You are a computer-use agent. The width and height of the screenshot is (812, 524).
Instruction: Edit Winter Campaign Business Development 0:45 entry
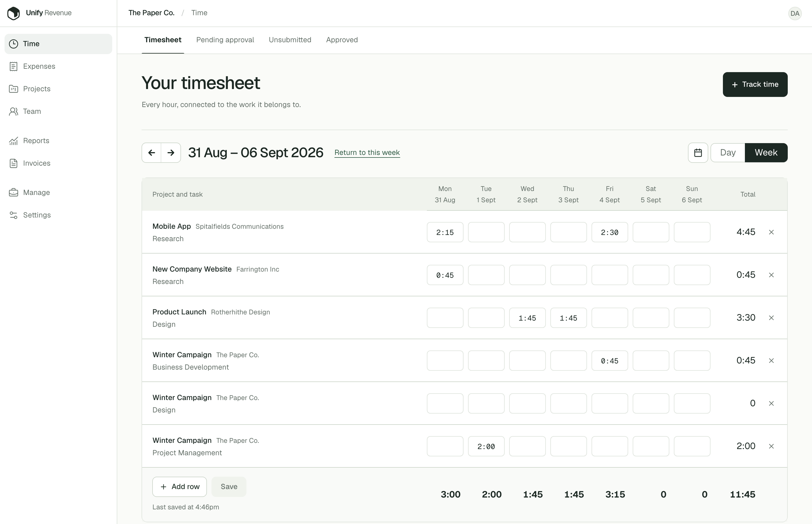point(610,361)
